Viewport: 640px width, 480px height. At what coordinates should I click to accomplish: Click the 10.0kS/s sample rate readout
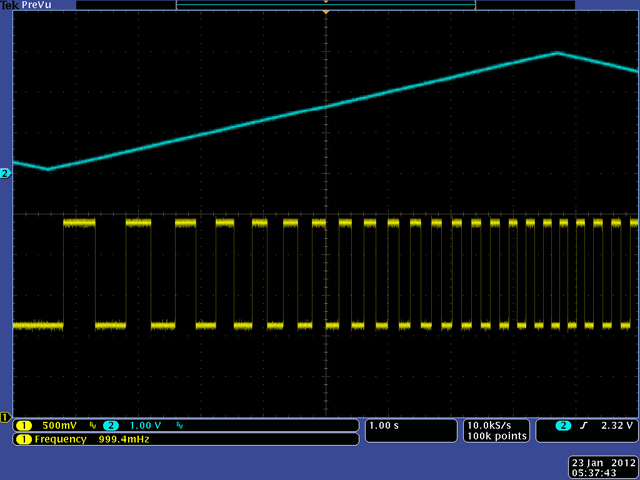click(490, 426)
